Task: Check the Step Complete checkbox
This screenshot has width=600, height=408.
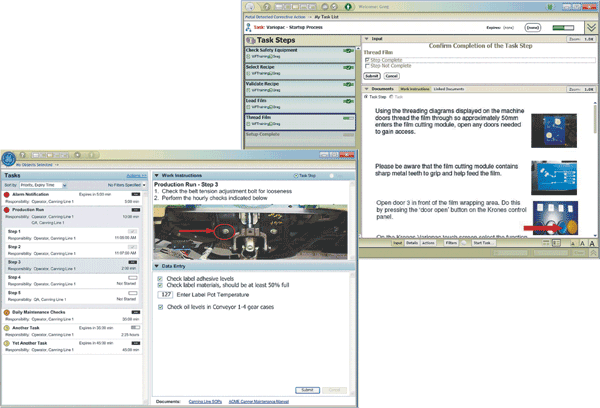Action: pyautogui.click(x=367, y=60)
